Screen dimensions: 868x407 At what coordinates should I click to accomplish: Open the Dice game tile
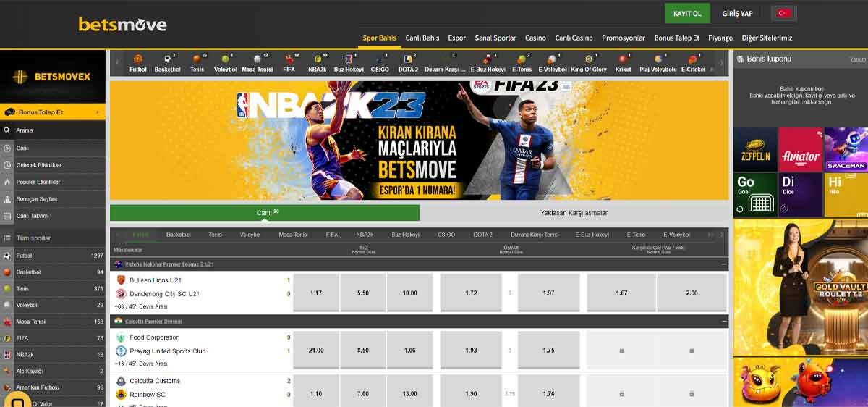[x=801, y=195]
